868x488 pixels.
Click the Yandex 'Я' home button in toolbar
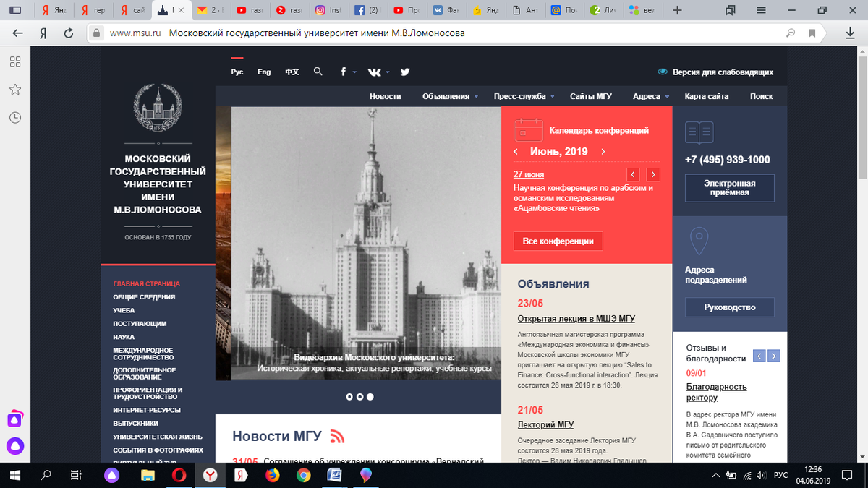[x=43, y=33]
